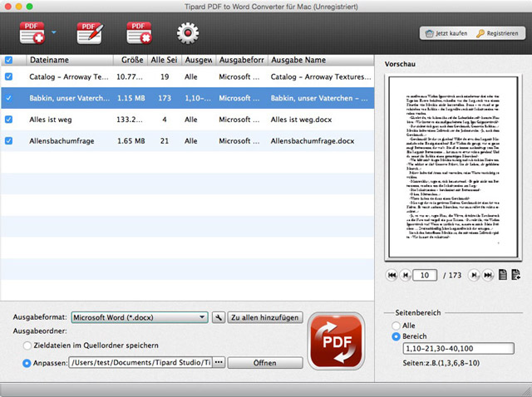
Task: Click the window resize grip corner
Action: 527,390
